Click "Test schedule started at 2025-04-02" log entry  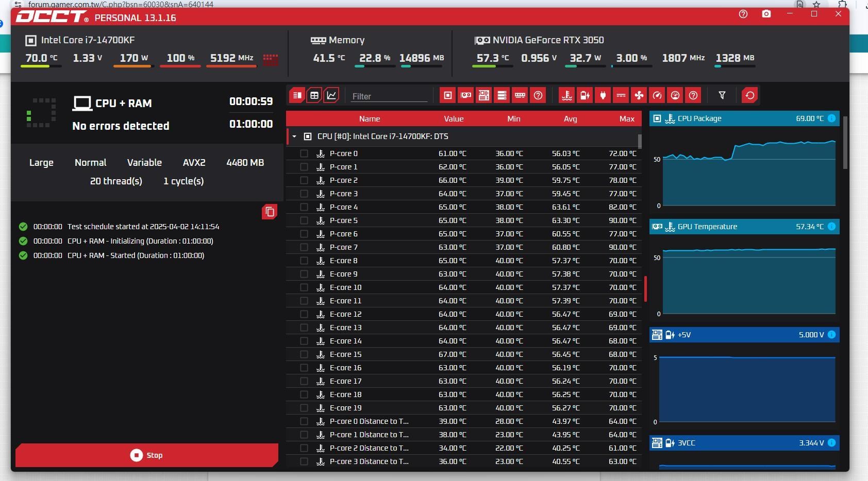point(143,227)
